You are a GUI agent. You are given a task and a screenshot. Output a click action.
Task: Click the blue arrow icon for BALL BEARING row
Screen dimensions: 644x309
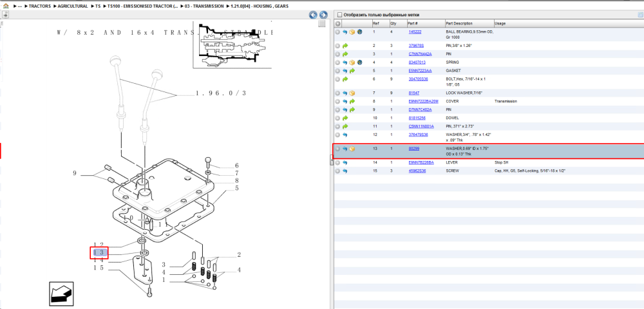tap(345, 32)
